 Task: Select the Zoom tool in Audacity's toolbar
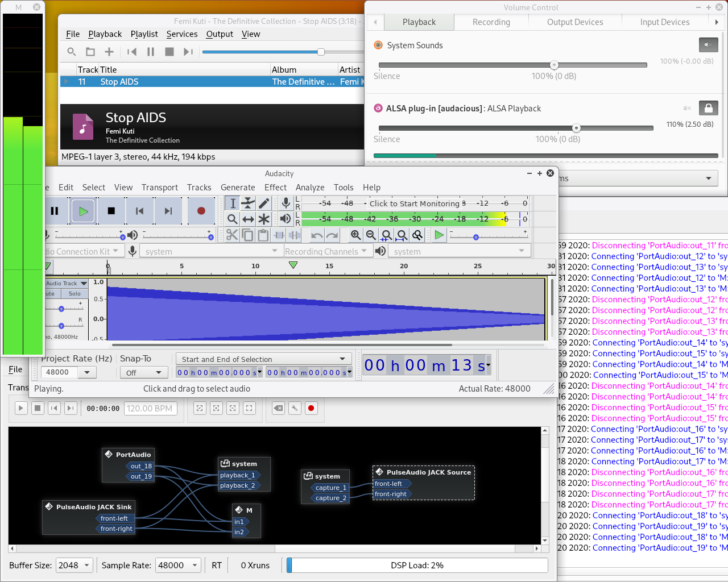(x=232, y=219)
